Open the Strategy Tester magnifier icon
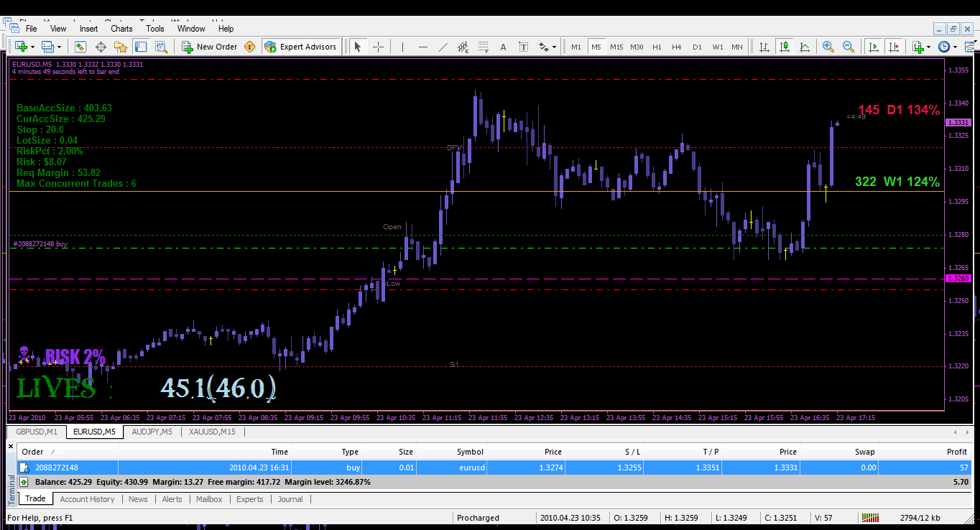 pyautogui.click(x=161, y=47)
